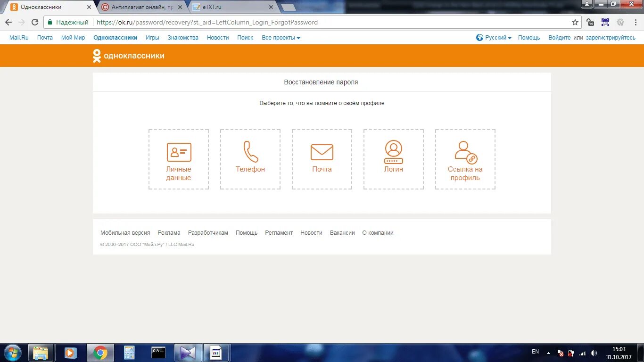The image size is (644, 362).
Task: Bookmark this page with star icon
Action: [575, 22]
